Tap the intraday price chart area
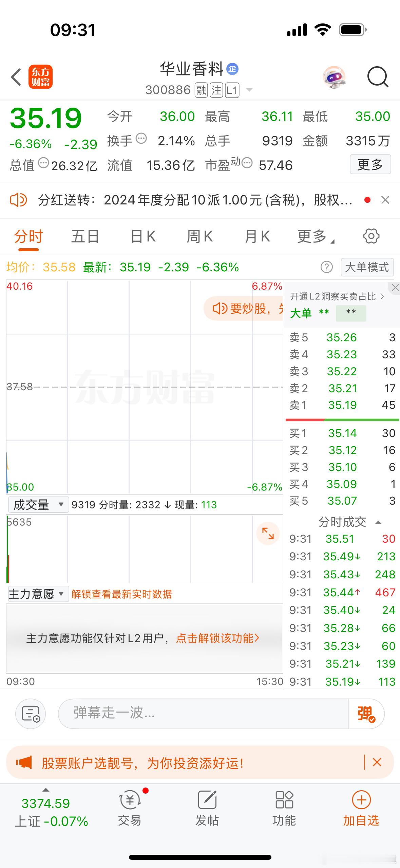The image size is (400, 868). pyautogui.click(x=145, y=387)
